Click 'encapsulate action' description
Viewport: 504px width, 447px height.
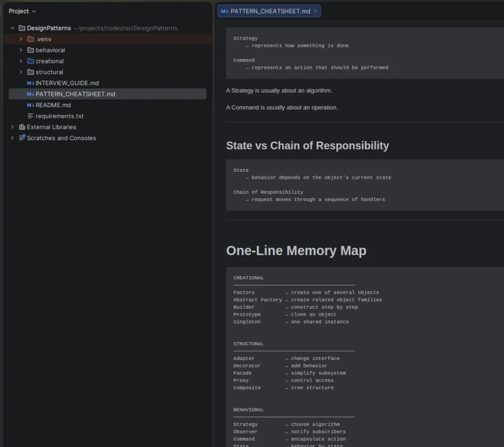point(318,439)
